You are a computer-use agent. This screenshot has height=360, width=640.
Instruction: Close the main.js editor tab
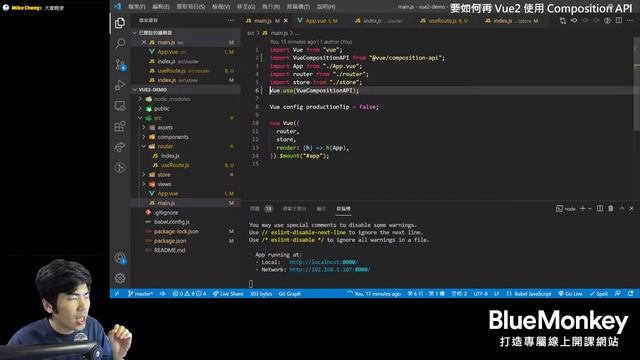[x=286, y=20]
